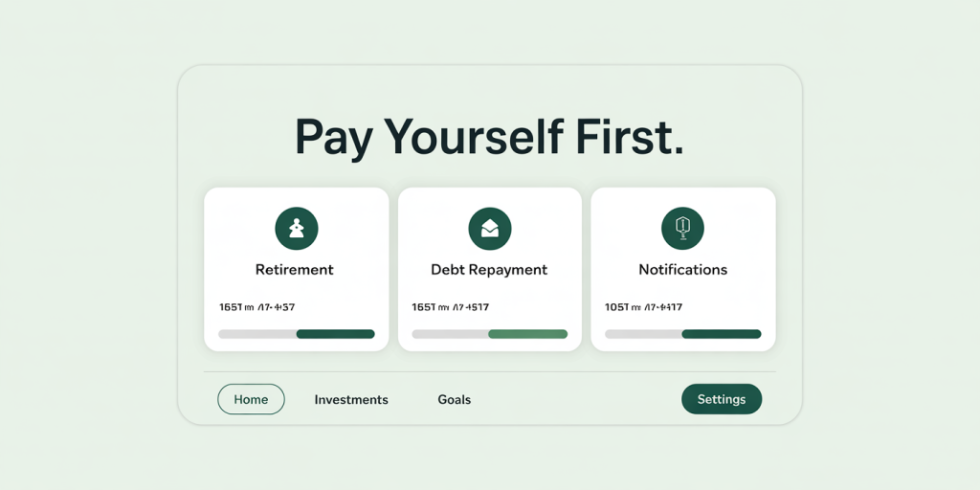The image size is (980, 490).
Task: Open the Settings button
Action: coord(722,399)
